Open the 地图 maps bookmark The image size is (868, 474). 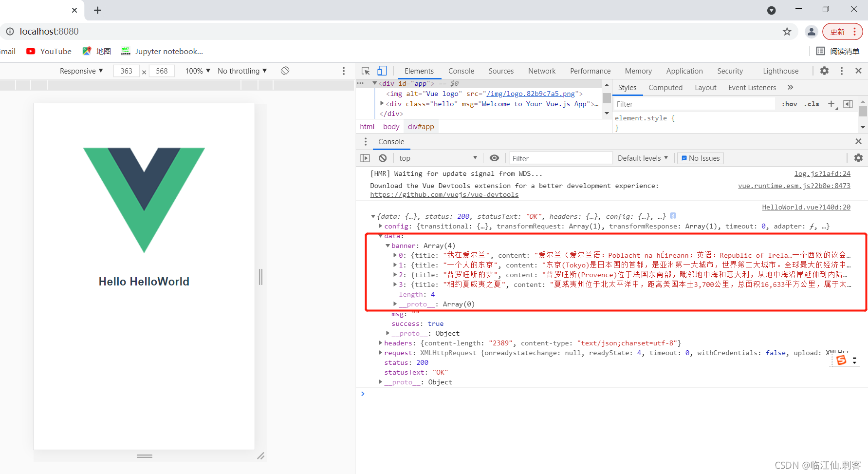(x=97, y=51)
